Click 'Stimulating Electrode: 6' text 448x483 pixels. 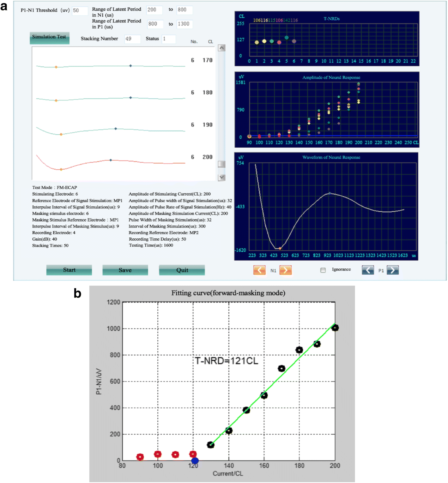coord(55,194)
